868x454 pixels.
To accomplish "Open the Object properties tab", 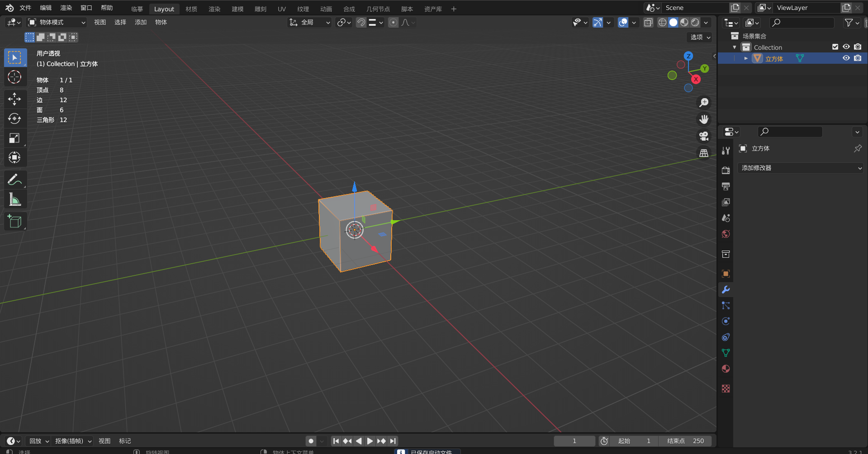I will (726, 274).
